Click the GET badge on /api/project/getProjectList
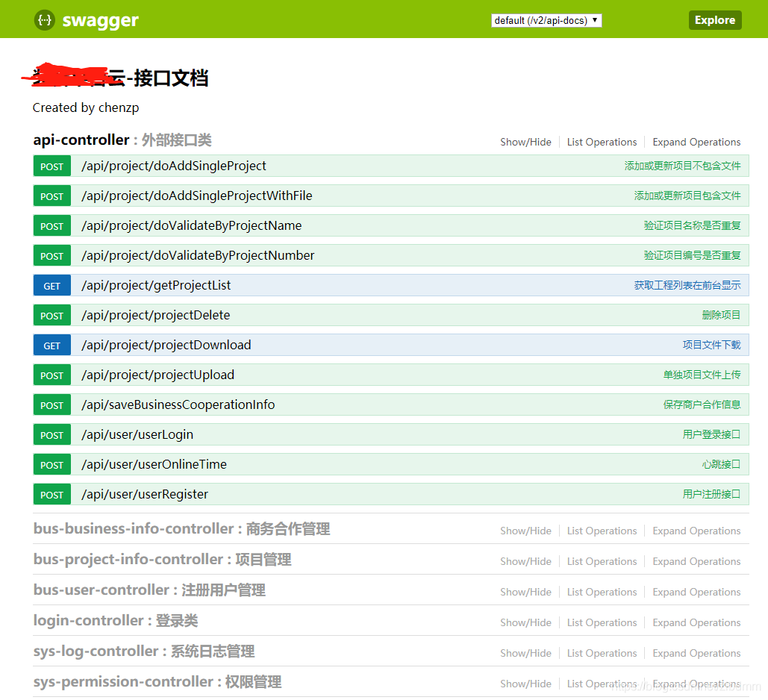 click(51, 285)
